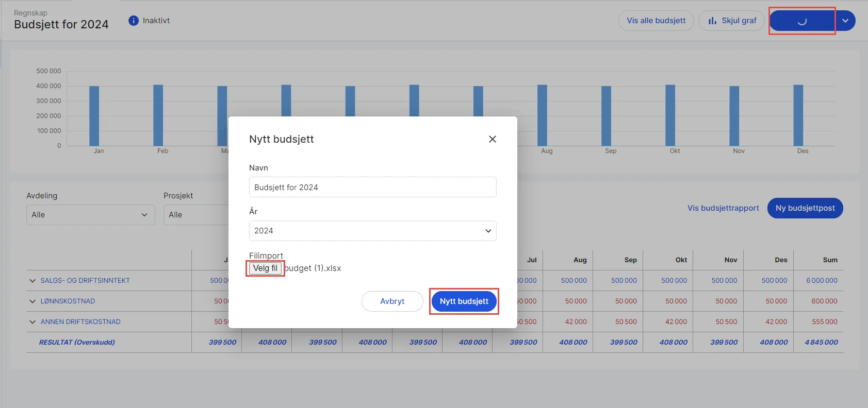The height and width of the screenshot is (408, 868).
Task: Click the loading spinner button in header
Action: click(x=801, y=21)
